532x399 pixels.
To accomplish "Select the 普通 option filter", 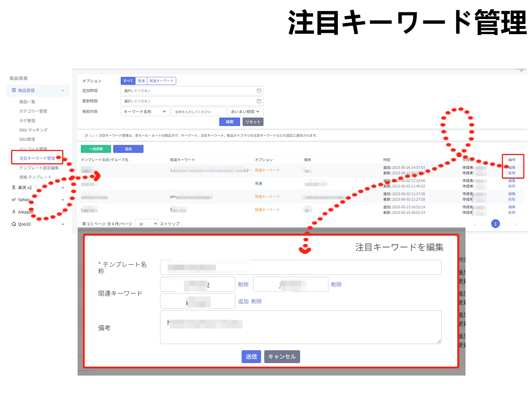I will pos(141,81).
